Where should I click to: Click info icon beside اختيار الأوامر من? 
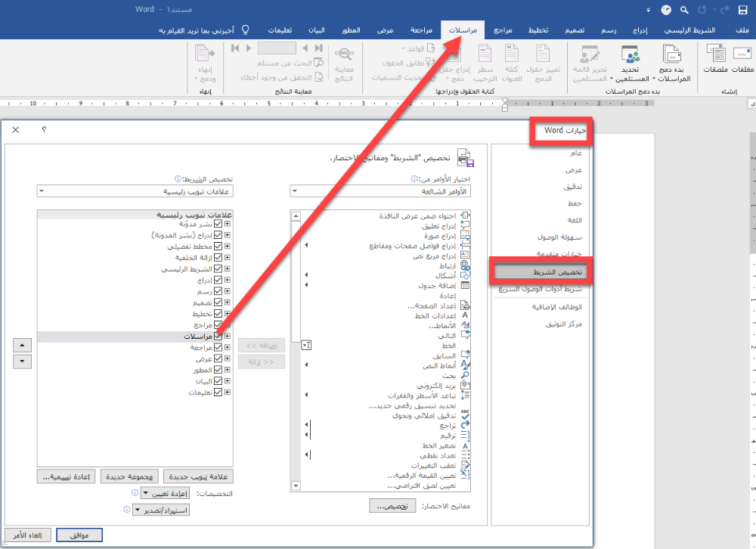tap(414, 179)
